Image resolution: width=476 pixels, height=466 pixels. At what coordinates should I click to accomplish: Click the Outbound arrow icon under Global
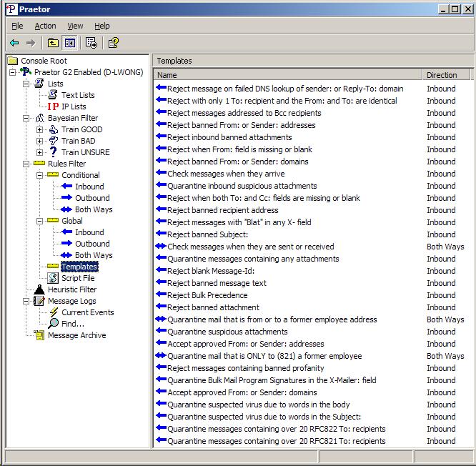(x=66, y=243)
